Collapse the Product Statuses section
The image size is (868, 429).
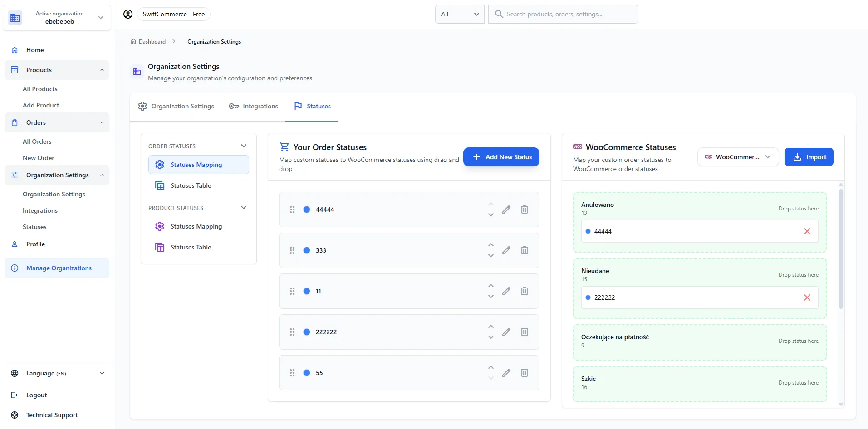click(244, 207)
